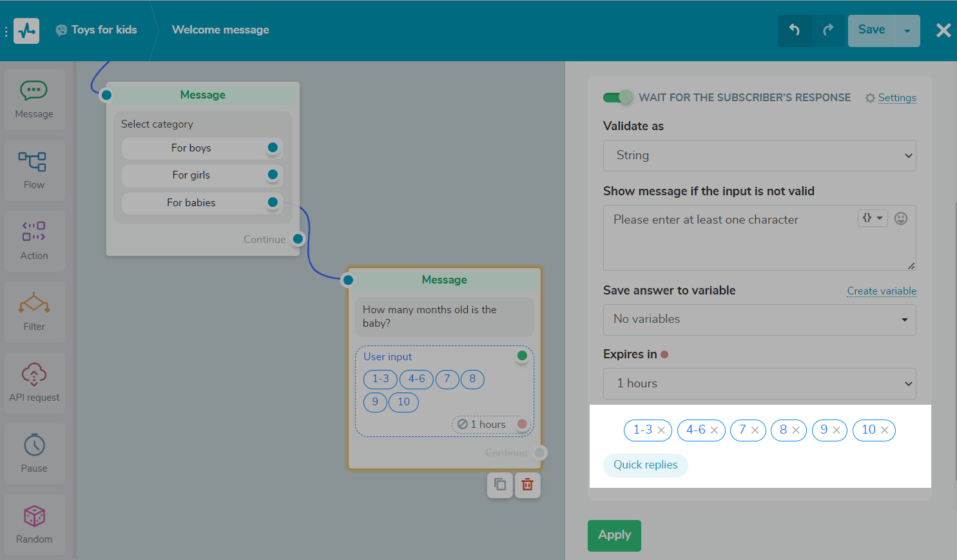Add a Flow element from the sidebar
This screenshot has height=560, width=957.
point(34,170)
